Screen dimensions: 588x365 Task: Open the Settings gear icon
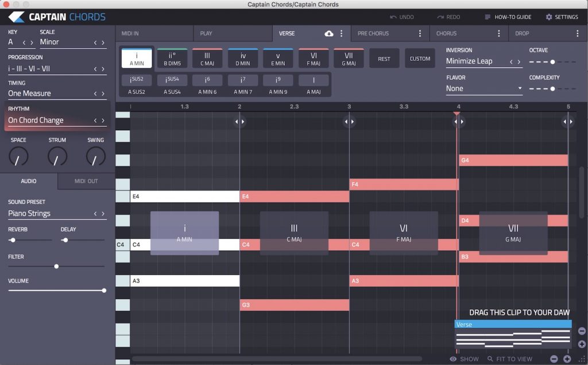tap(548, 17)
